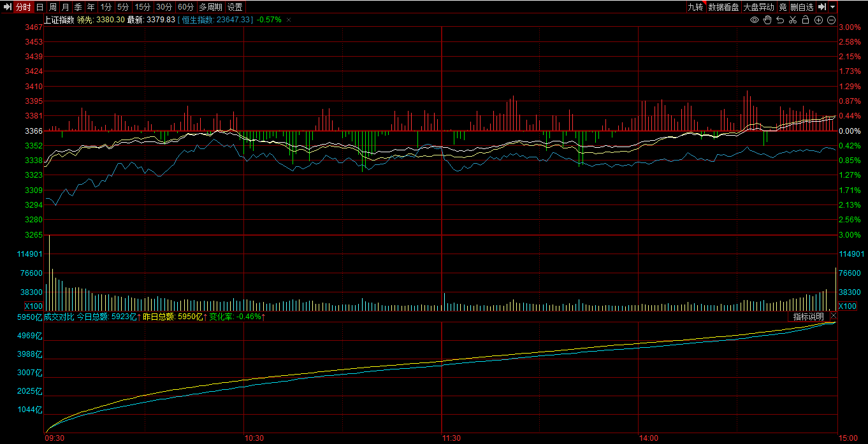
Task: Click the 0.00% percent axis label
Action: click(x=850, y=131)
